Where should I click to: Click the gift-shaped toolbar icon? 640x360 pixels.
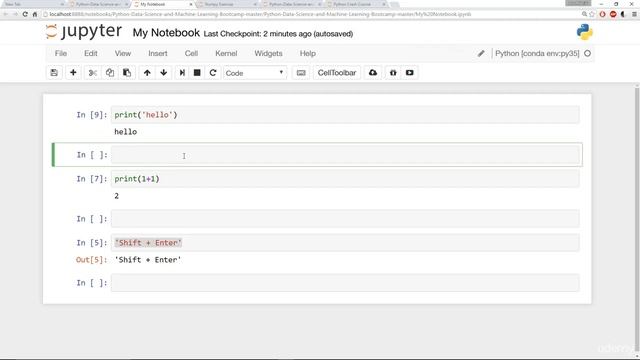393,73
